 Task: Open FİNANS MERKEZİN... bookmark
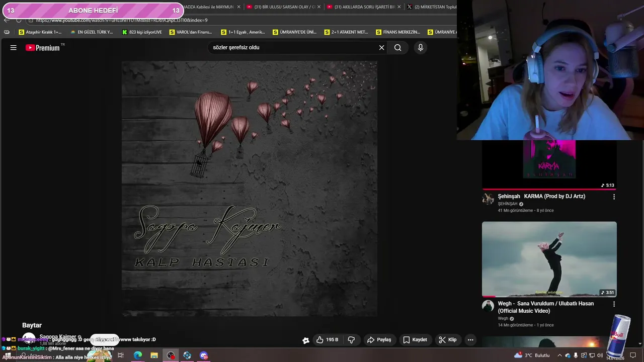click(398, 32)
